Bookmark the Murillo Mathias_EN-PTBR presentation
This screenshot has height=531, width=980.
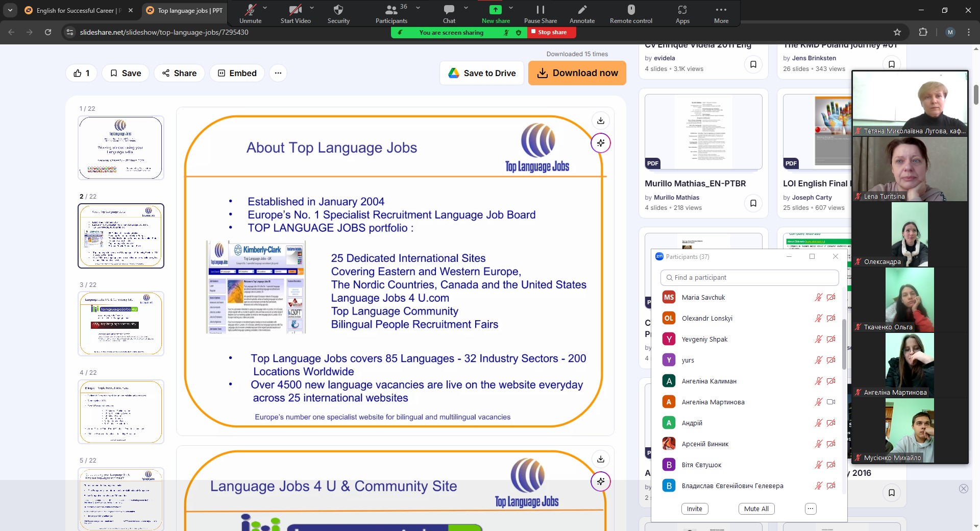pos(753,203)
